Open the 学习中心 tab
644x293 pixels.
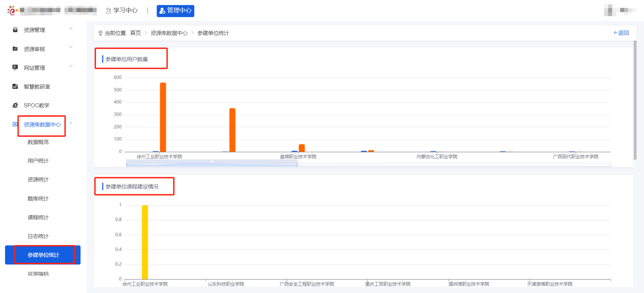122,10
